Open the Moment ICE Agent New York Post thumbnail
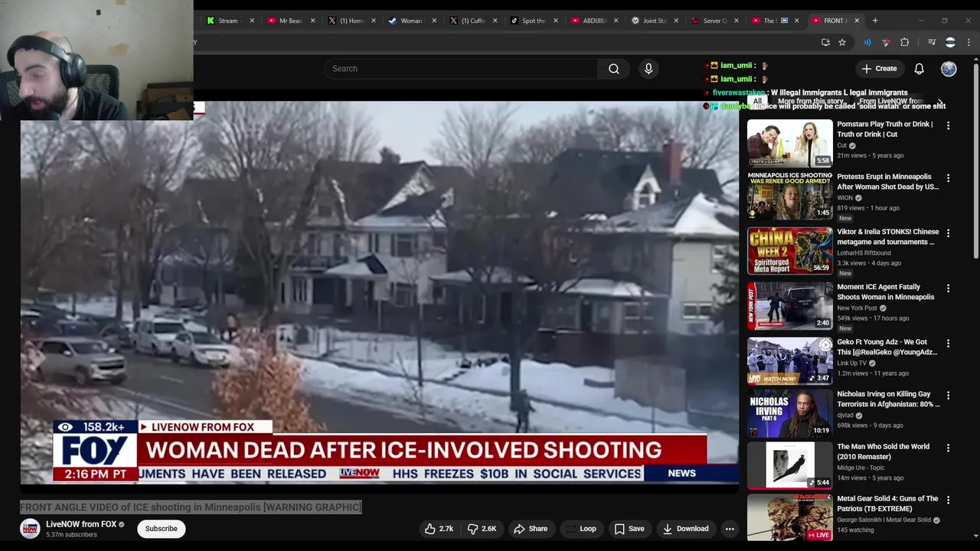 [789, 306]
